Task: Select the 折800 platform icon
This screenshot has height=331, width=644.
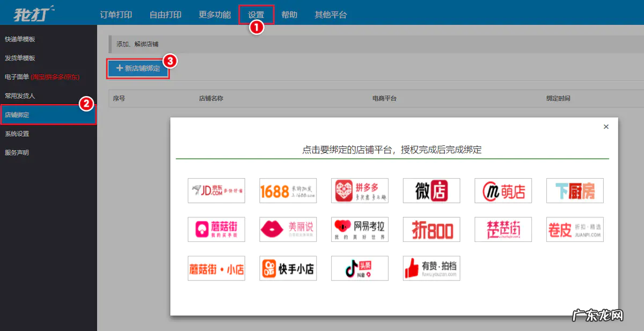Action: tap(431, 229)
